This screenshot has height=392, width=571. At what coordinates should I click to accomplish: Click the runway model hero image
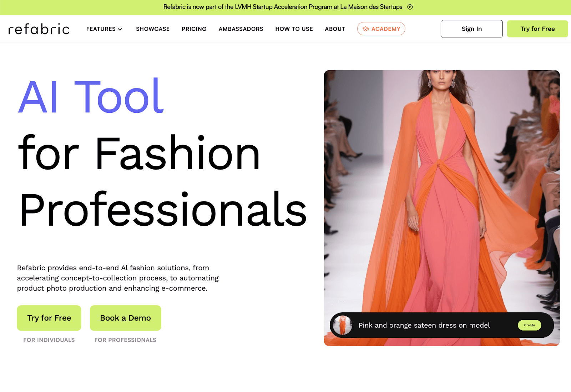coord(442,208)
